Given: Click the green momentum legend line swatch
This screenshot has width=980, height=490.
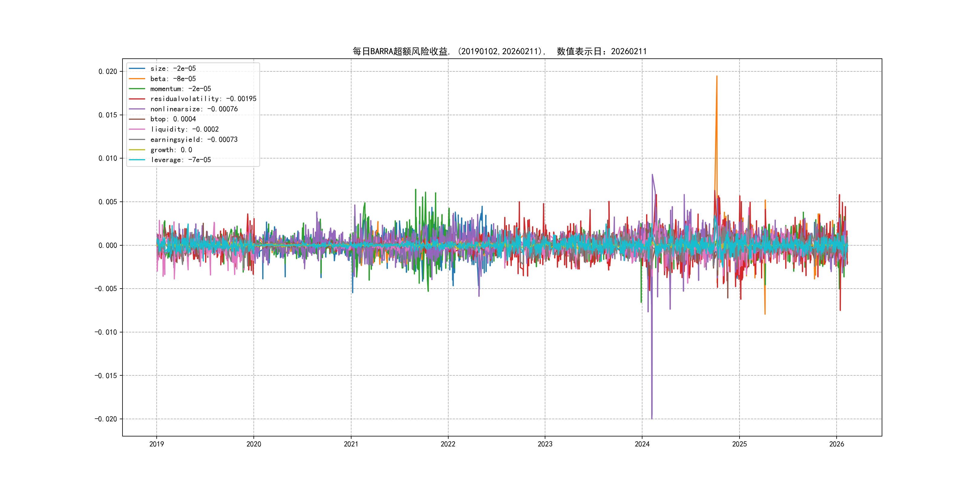Looking at the screenshot, I should [137, 89].
